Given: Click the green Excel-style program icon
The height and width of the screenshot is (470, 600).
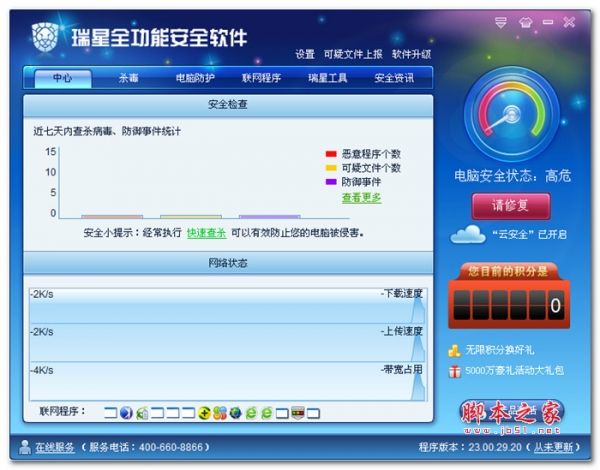Looking at the screenshot, I should tap(142, 413).
